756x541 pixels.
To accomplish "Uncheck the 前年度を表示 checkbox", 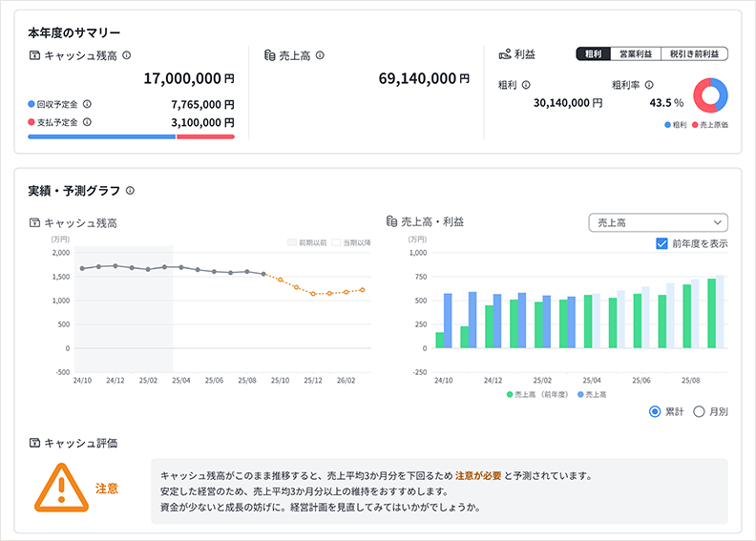I will [662, 243].
